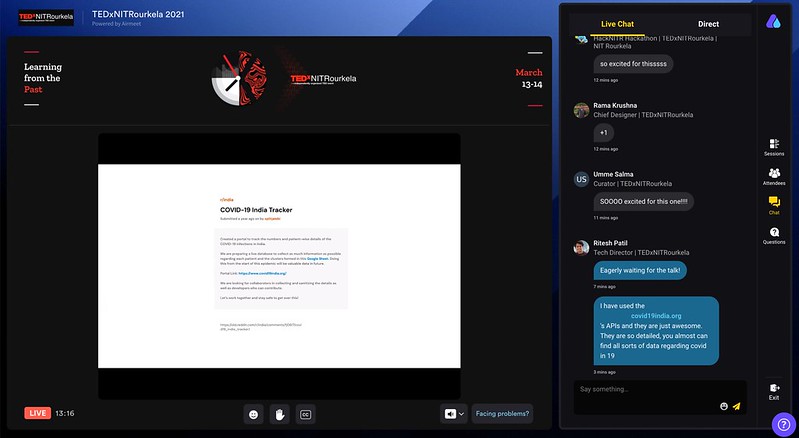Click the 'so excited for thisssss' message
The height and width of the screenshot is (438, 799).
click(x=633, y=64)
